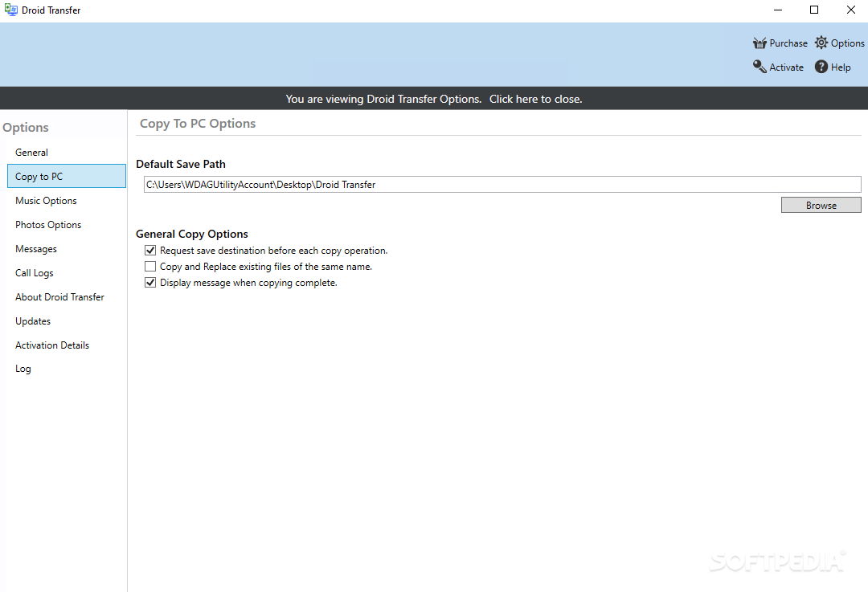Toggle Display message when copying complete
Screen dimensions: 868x592
click(x=150, y=282)
